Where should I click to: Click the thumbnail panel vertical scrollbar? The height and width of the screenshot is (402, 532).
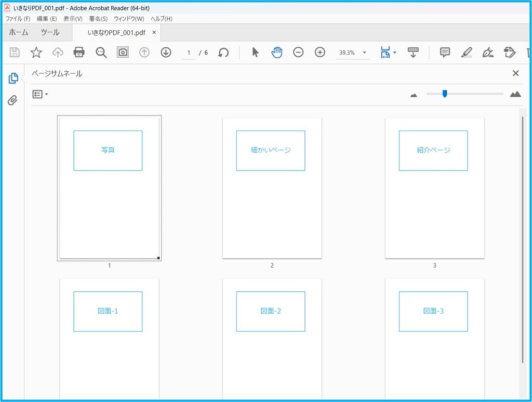[x=523, y=239]
